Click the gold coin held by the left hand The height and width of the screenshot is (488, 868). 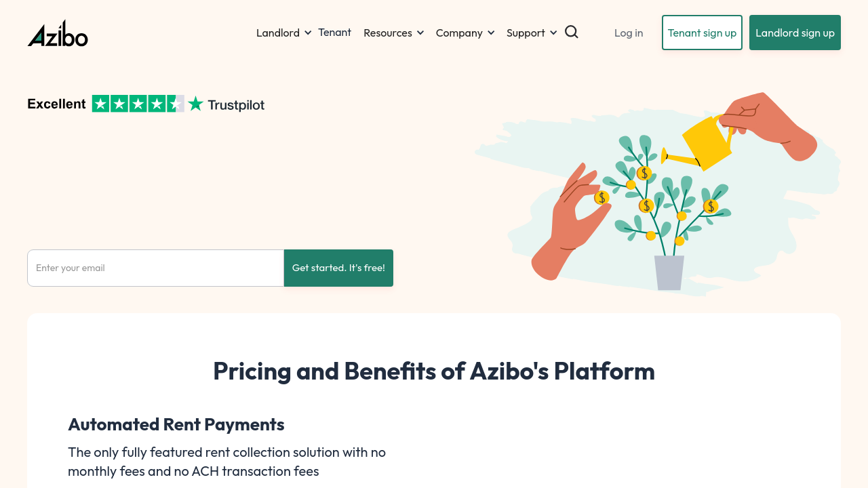[x=601, y=198]
